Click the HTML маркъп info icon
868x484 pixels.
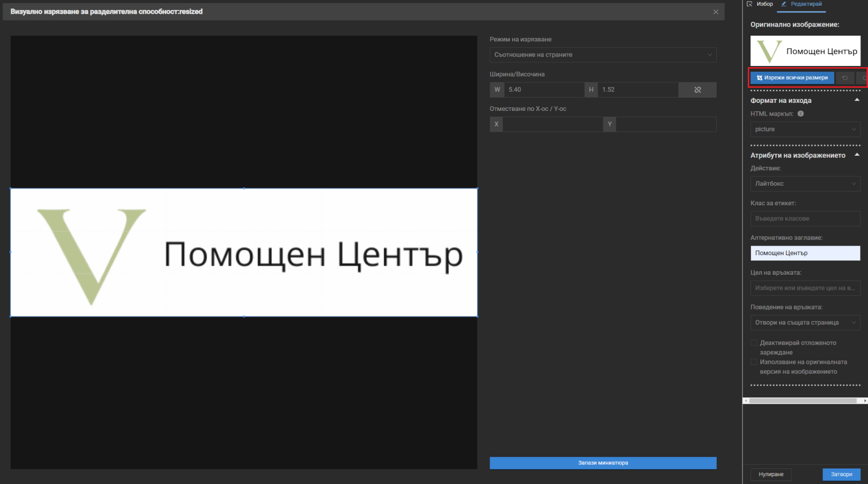click(x=800, y=114)
